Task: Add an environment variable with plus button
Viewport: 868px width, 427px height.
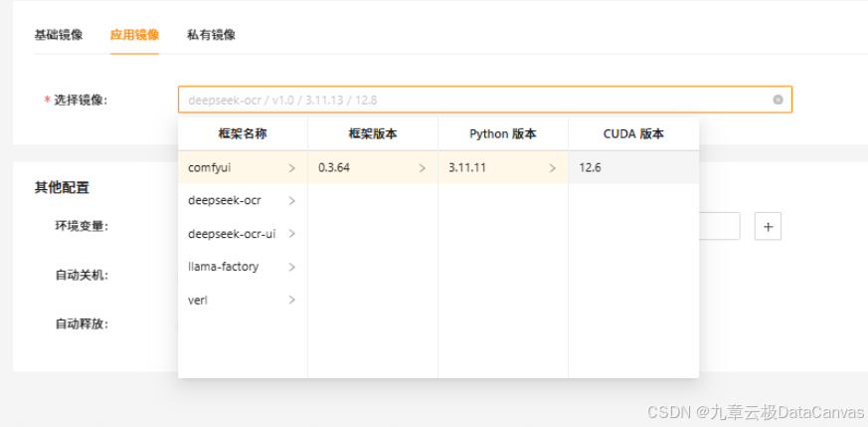Action: click(x=768, y=226)
